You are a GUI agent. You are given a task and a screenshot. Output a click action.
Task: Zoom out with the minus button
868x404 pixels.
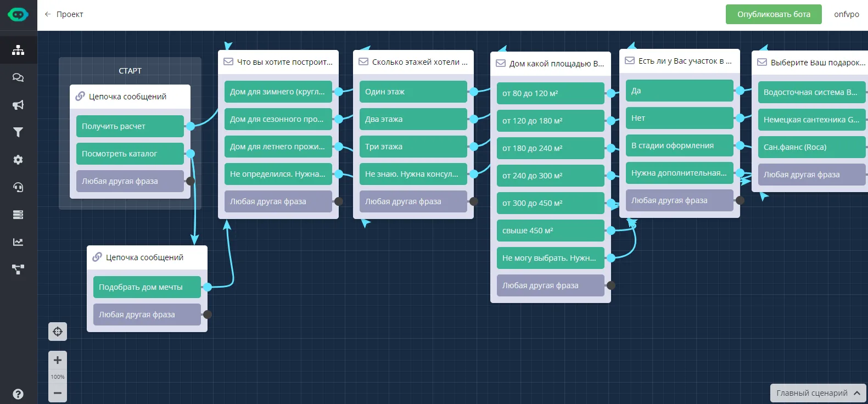coord(58,393)
